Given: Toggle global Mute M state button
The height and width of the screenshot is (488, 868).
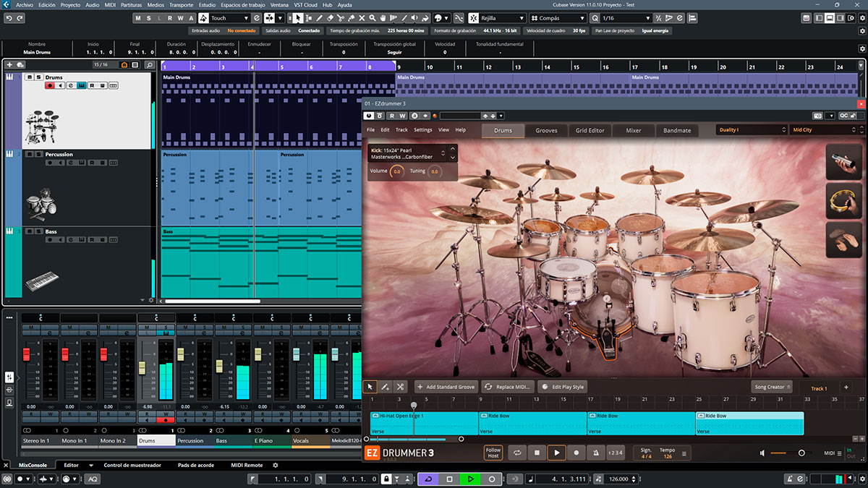Looking at the screenshot, I should [x=138, y=18].
